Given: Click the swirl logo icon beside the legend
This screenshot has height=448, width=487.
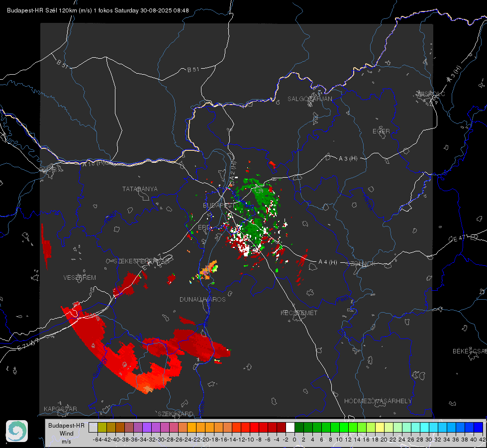Looking at the screenshot, I should [17, 431].
